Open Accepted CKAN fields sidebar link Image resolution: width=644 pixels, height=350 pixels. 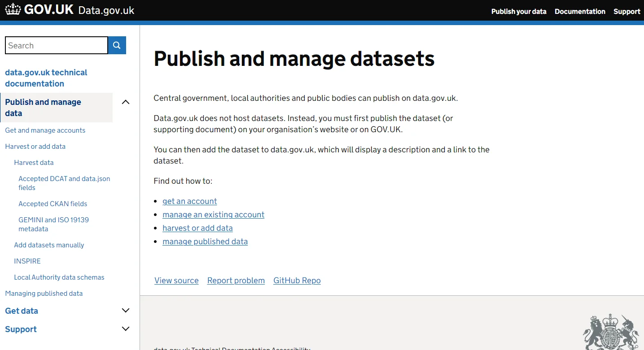53,204
